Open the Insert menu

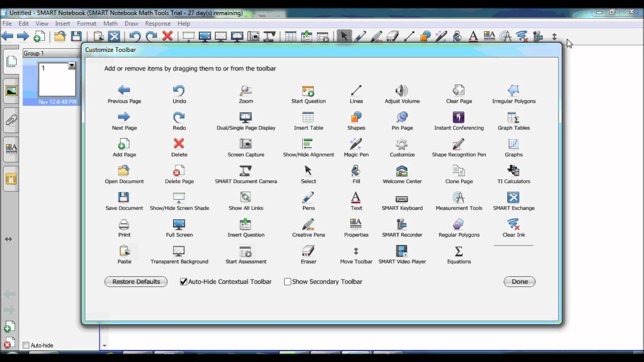62,23
